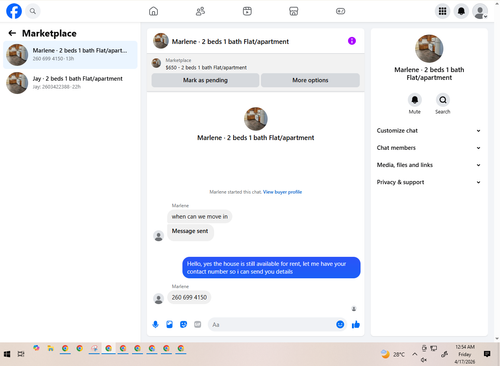Open the $650 Marketplace listing thumbnail

click(156, 63)
